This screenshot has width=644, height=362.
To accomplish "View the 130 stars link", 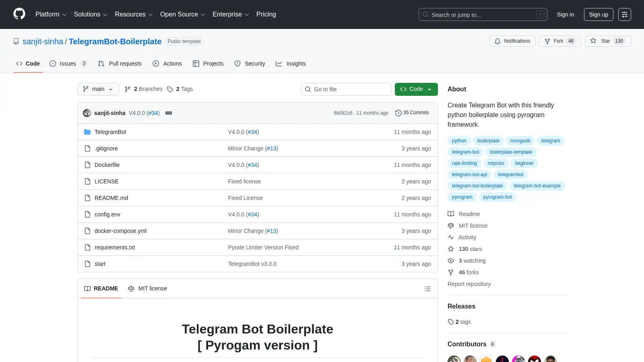I will pos(465,249).
